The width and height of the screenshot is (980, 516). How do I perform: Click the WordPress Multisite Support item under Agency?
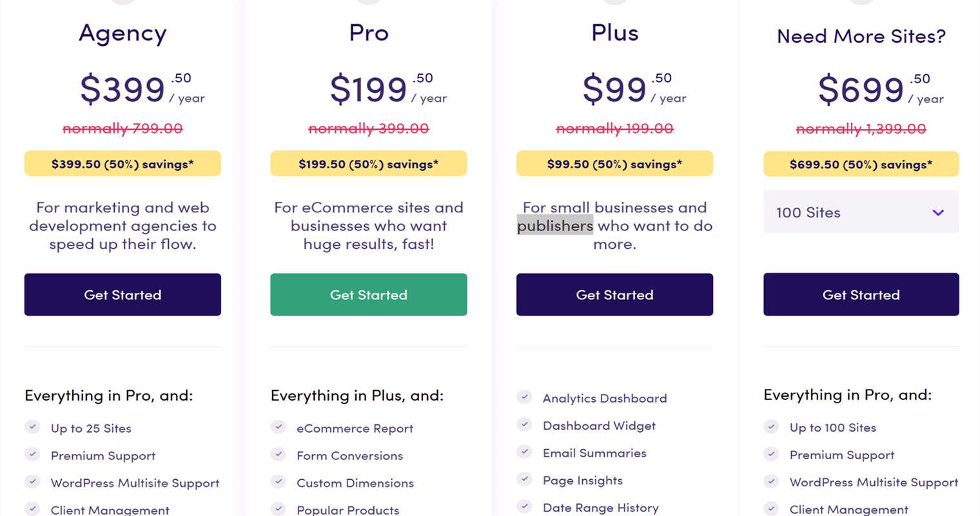[135, 483]
